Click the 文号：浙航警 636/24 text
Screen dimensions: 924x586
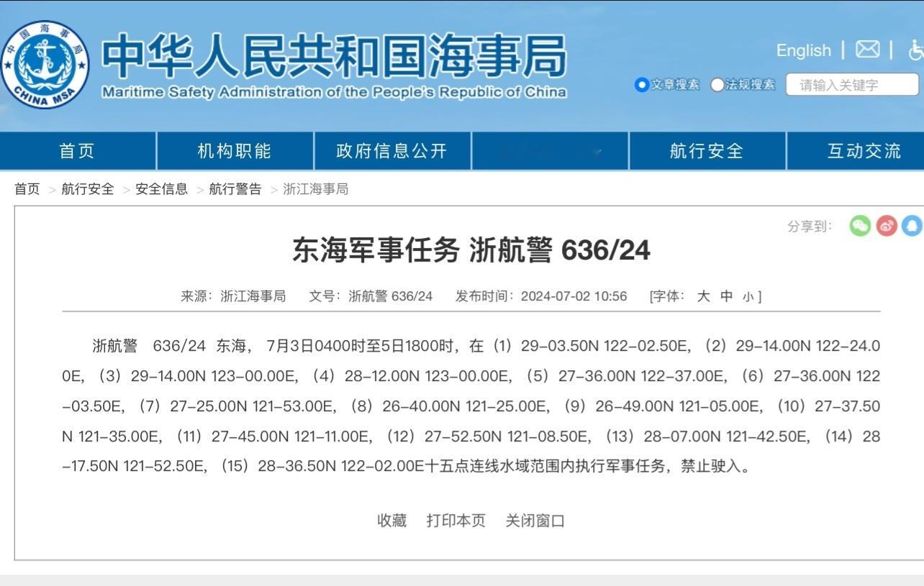click(x=371, y=296)
